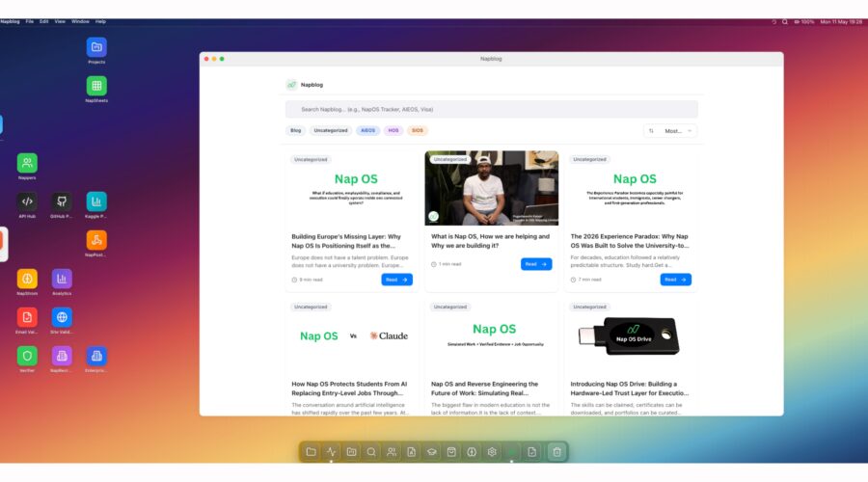
Task: Click the graduation cap icon in the dock
Action: [431, 451]
